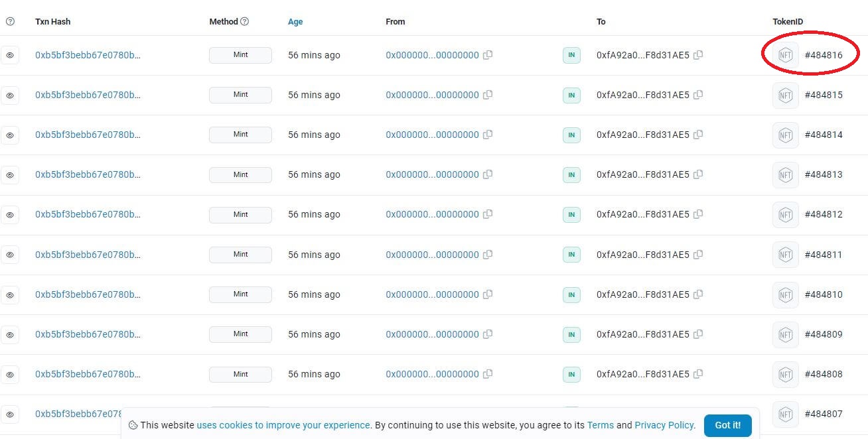Copy the From address on the first row
This screenshot has height=439, width=868.
point(488,56)
